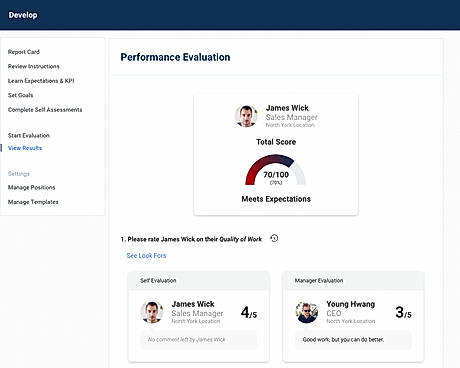Click the Young Hwang name
460x368 pixels.
pyautogui.click(x=351, y=304)
